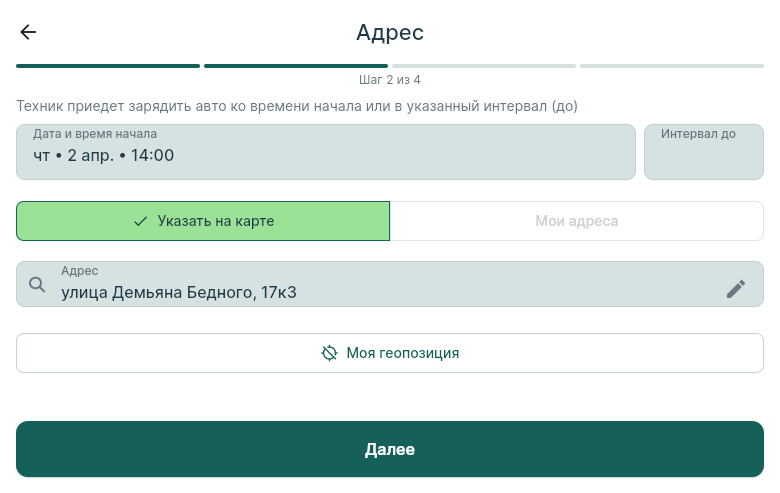
Task: Click the checkmark icon on Указать на карте
Action: pos(140,221)
